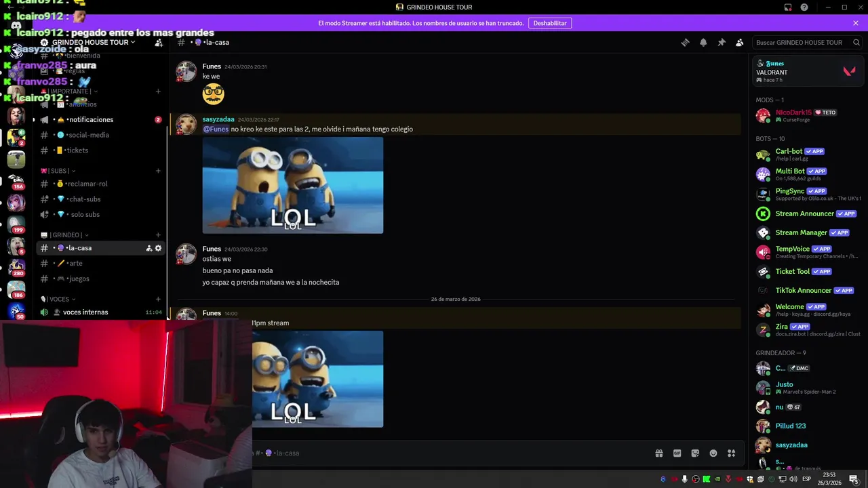Open the GRINDEO HOUSE TOUR server dropdown
Image resolution: width=868 pixels, height=488 pixels.
coord(94,42)
